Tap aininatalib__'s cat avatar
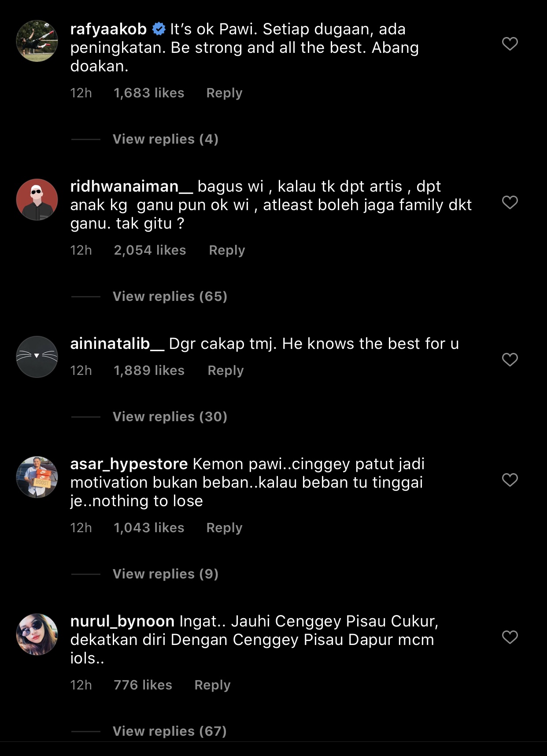 (37, 357)
